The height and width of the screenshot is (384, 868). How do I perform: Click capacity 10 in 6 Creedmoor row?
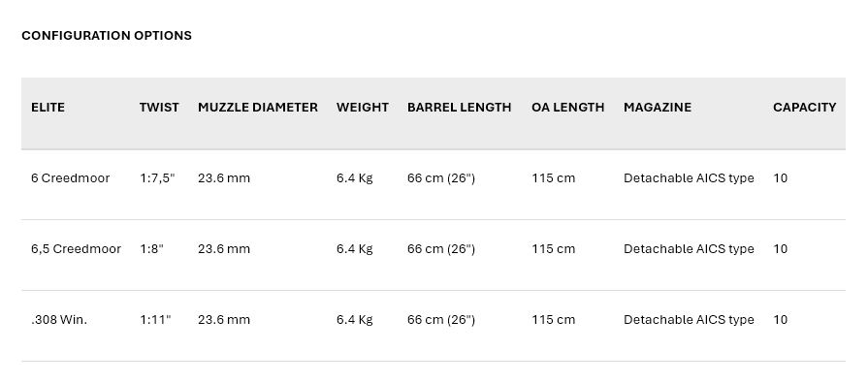pos(780,178)
